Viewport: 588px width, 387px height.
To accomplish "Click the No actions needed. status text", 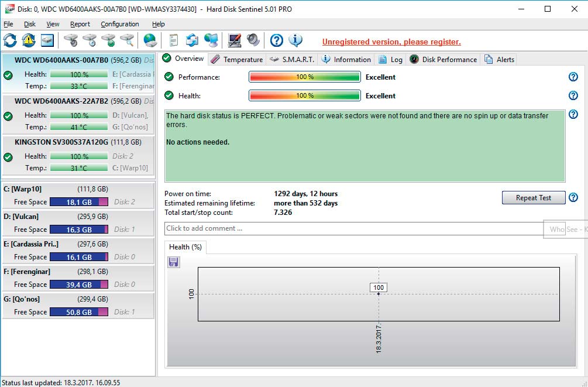I will pyautogui.click(x=198, y=142).
